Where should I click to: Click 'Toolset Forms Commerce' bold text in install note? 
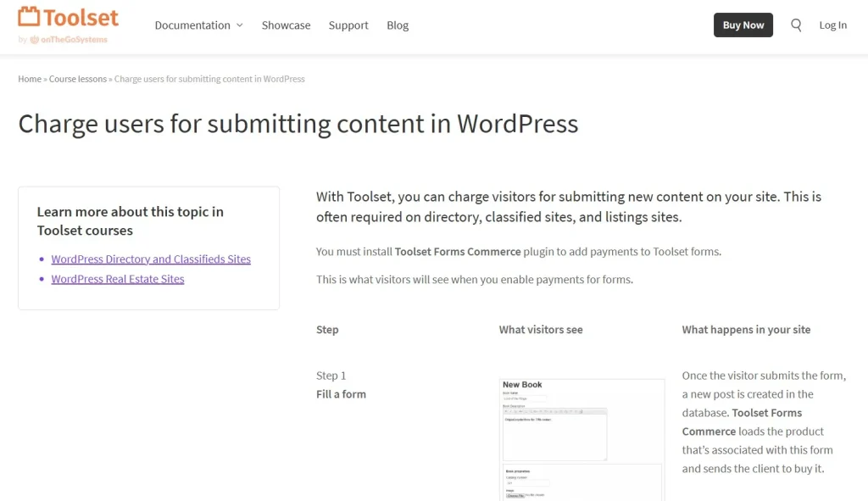point(458,252)
